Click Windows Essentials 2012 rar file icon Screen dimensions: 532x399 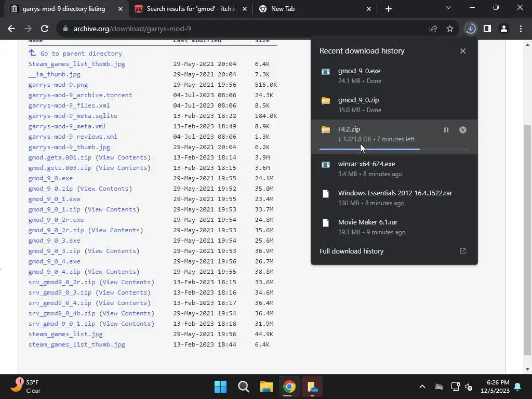[326, 194]
